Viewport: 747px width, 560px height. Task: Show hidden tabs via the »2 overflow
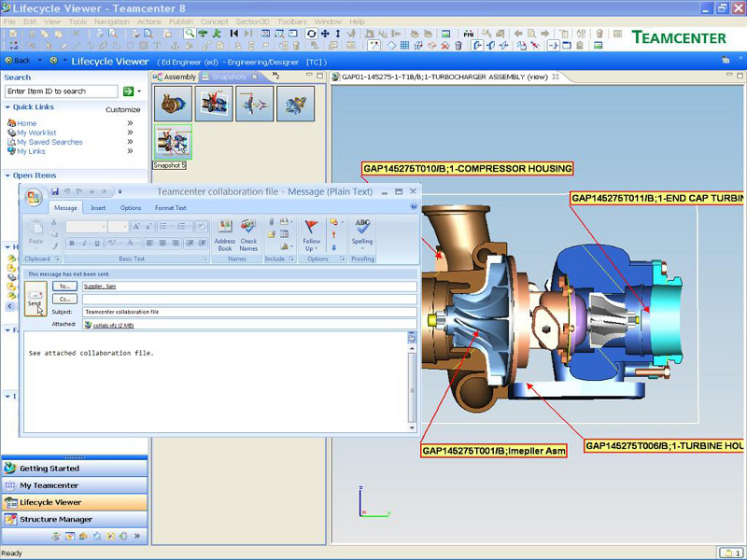[275, 77]
